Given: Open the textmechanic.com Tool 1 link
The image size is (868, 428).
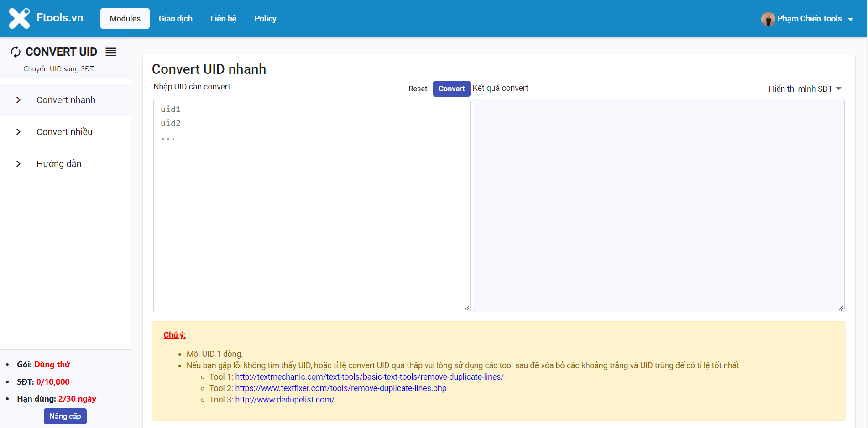Looking at the screenshot, I should [x=369, y=377].
